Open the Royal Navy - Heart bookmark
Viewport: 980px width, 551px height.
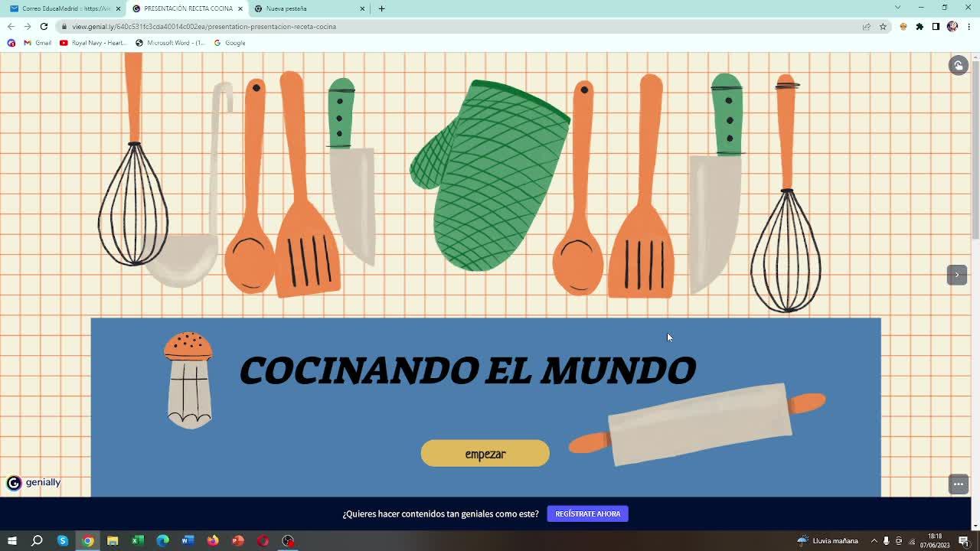coord(93,43)
